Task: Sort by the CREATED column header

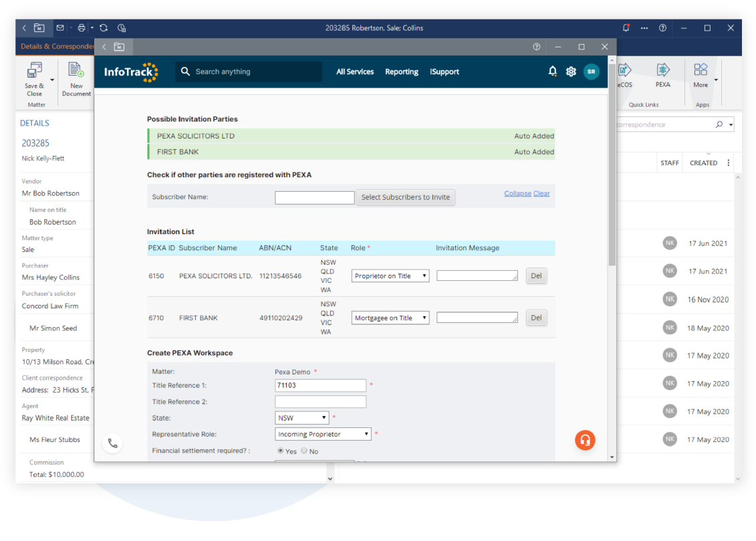Action: (703, 163)
